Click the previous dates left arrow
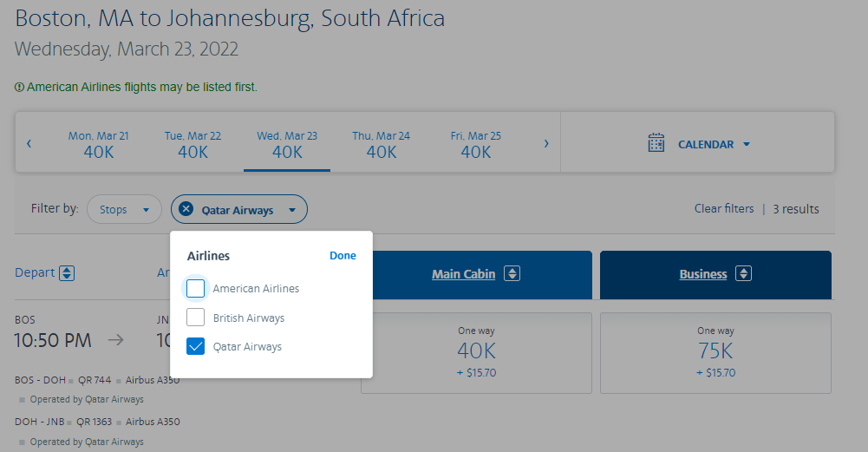The height and width of the screenshot is (452, 868). point(29,143)
